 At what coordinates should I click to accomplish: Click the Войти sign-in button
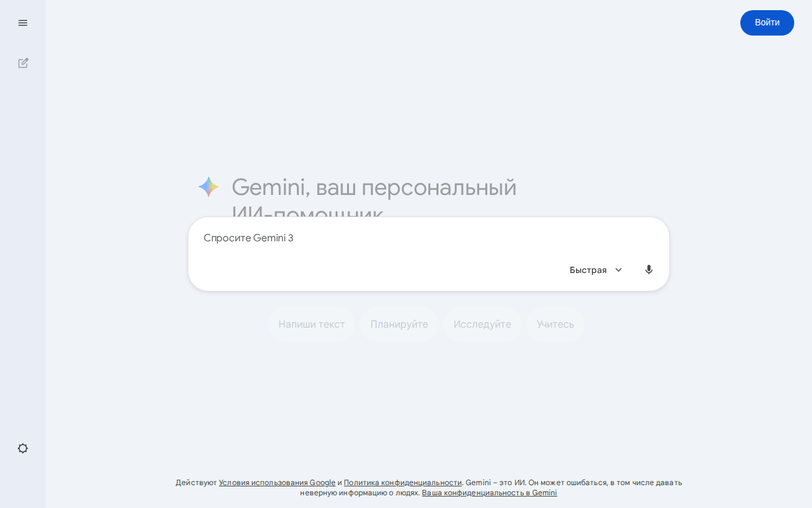(767, 23)
